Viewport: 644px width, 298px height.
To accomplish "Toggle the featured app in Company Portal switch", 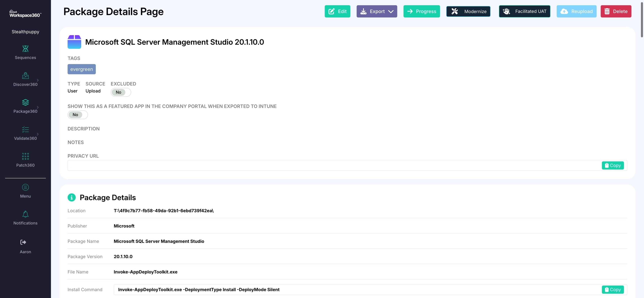I will coord(78,115).
